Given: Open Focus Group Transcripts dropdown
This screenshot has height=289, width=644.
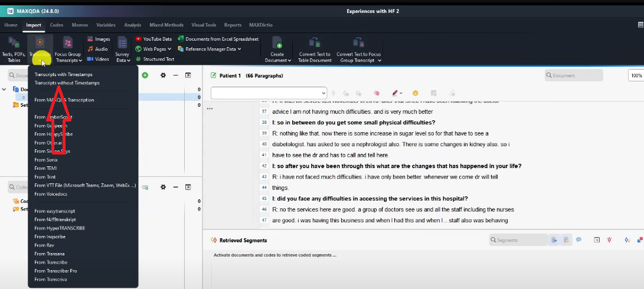Looking at the screenshot, I should 68,49.
